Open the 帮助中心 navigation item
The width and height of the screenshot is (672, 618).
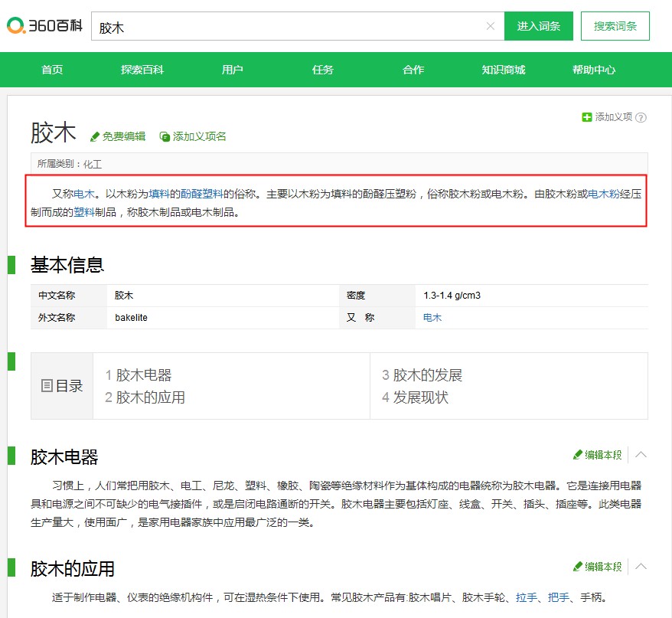[594, 70]
